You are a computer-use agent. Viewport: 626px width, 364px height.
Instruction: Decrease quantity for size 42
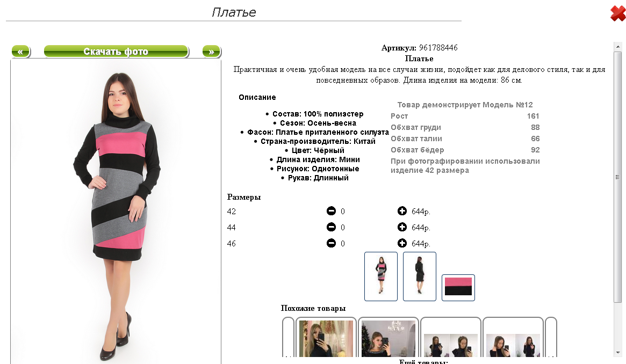(x=331, y=211)
